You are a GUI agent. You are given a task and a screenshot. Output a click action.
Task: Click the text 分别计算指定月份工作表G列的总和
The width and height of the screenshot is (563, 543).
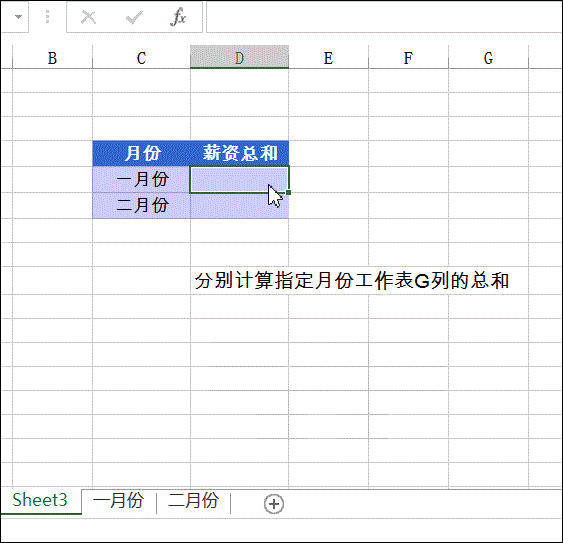click(x=352, y=281)
